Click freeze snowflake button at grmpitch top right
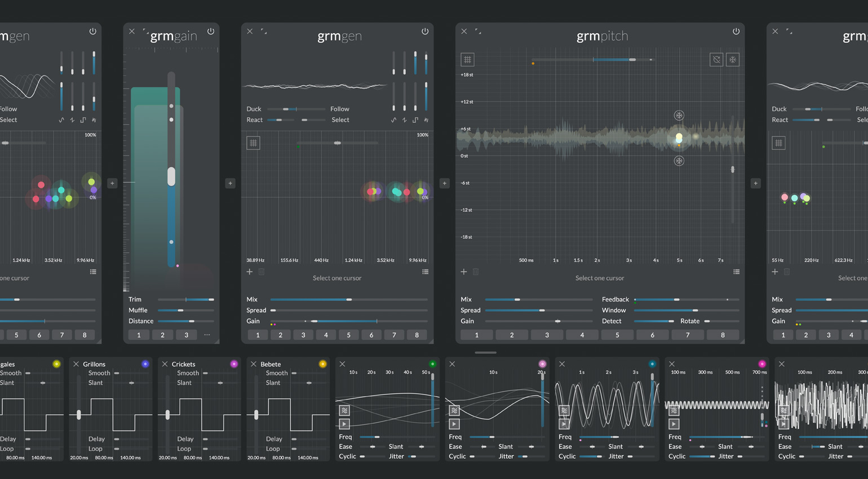868x479 pixels. tap(733, 60)
